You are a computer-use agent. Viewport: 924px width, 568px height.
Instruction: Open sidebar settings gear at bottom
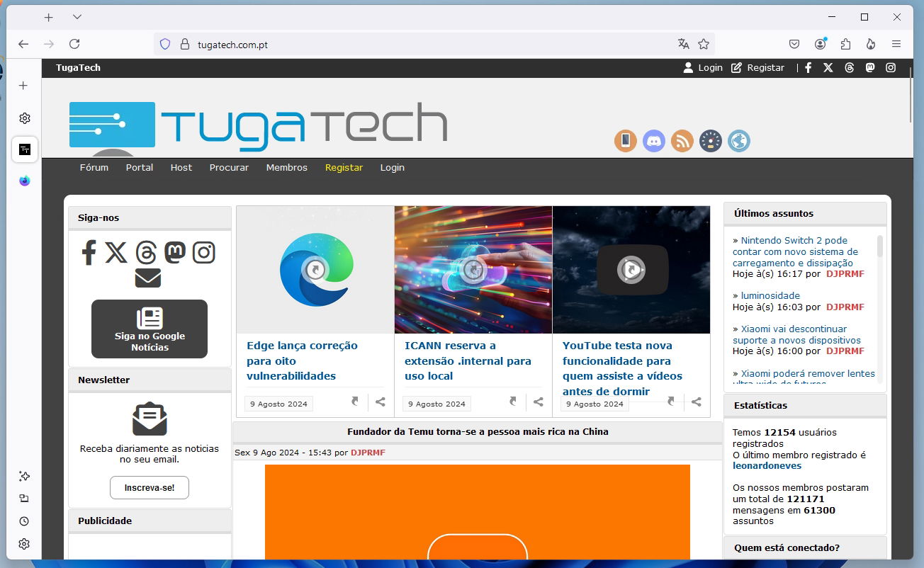pos(24,544)
